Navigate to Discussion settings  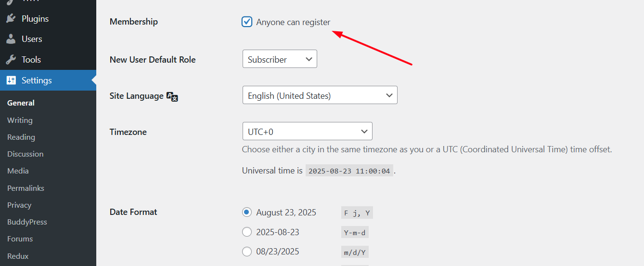[26, 154]
